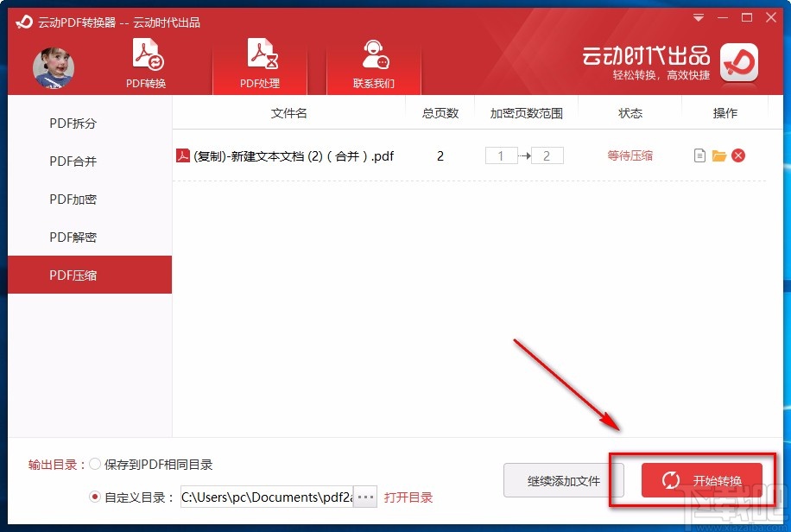Click the 云动时代 logo icon at top right
The image size is (791, 532).
(x=739, y=64)
